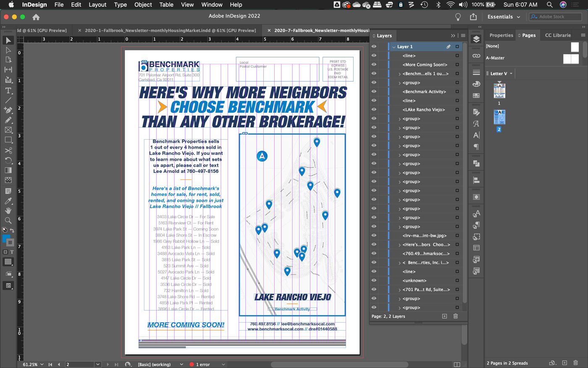Viewport: 588px width, 368px height.
Task: Toggle visibility of <LAke Rancho Viejo> item
Action: 374,109
